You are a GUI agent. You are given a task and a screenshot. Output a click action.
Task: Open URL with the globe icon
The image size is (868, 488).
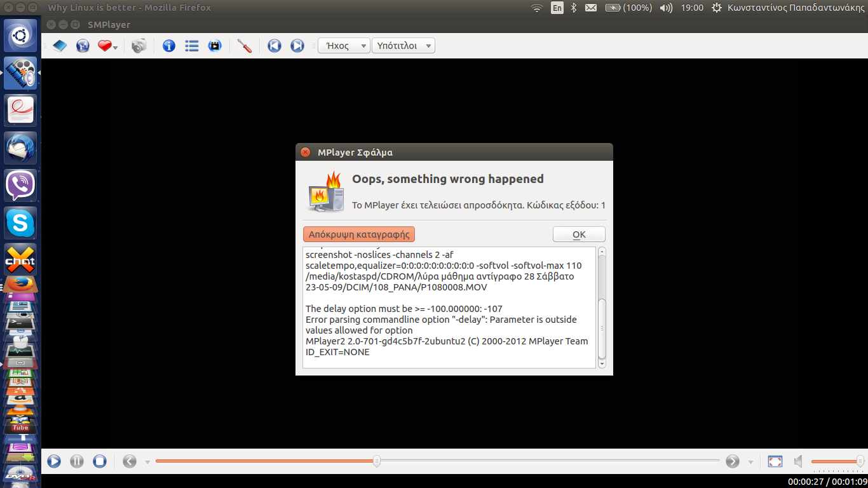tap(83, 46)
